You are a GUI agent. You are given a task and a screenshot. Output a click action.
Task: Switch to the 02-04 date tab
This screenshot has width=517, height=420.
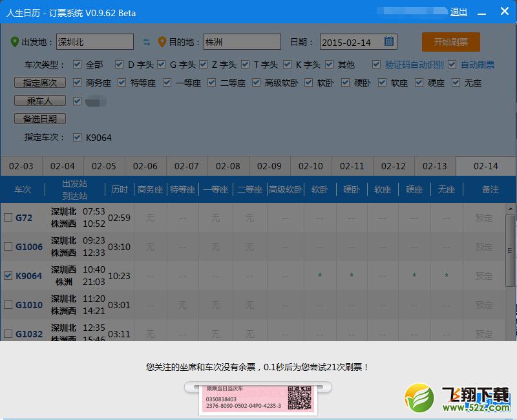[x=63, y=166]
